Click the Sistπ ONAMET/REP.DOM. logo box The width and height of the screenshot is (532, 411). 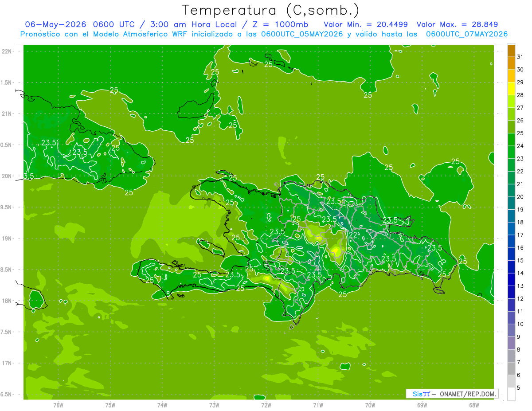(x=452, y=394)
